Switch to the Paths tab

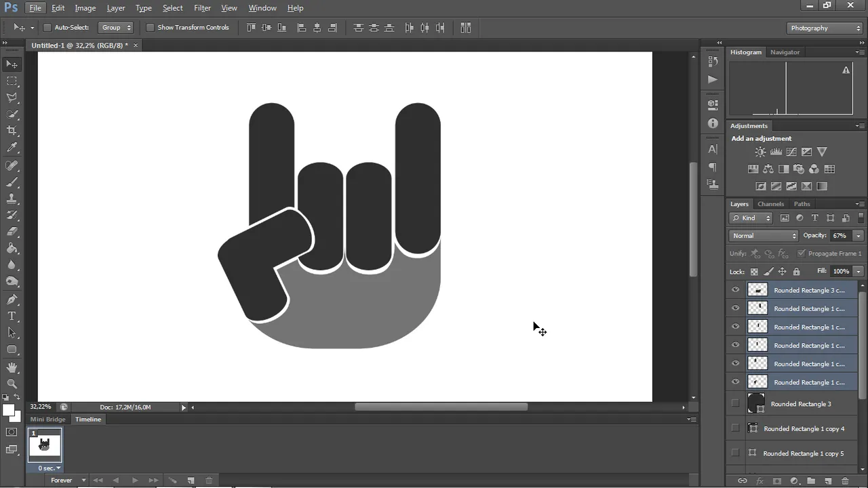coord(802,204)
